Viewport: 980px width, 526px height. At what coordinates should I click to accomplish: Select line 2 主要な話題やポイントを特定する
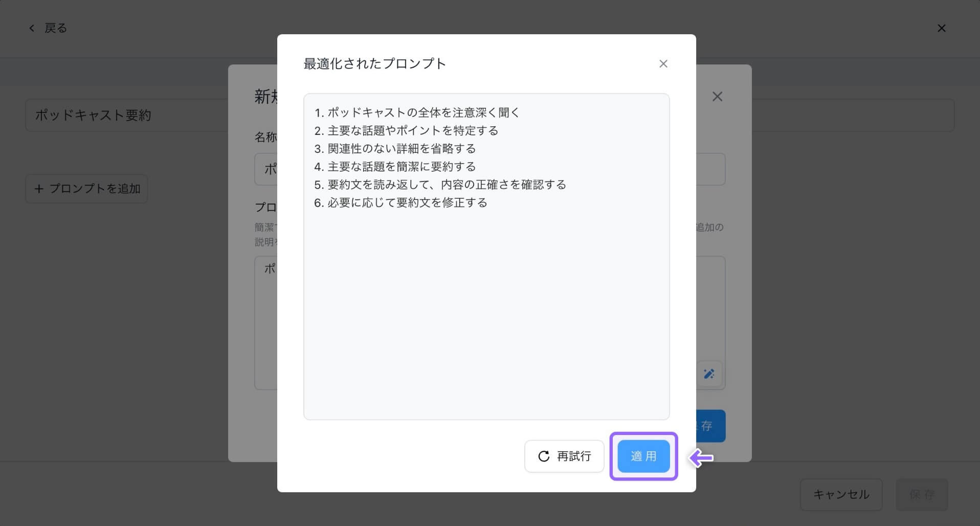[x=413, y=130]
